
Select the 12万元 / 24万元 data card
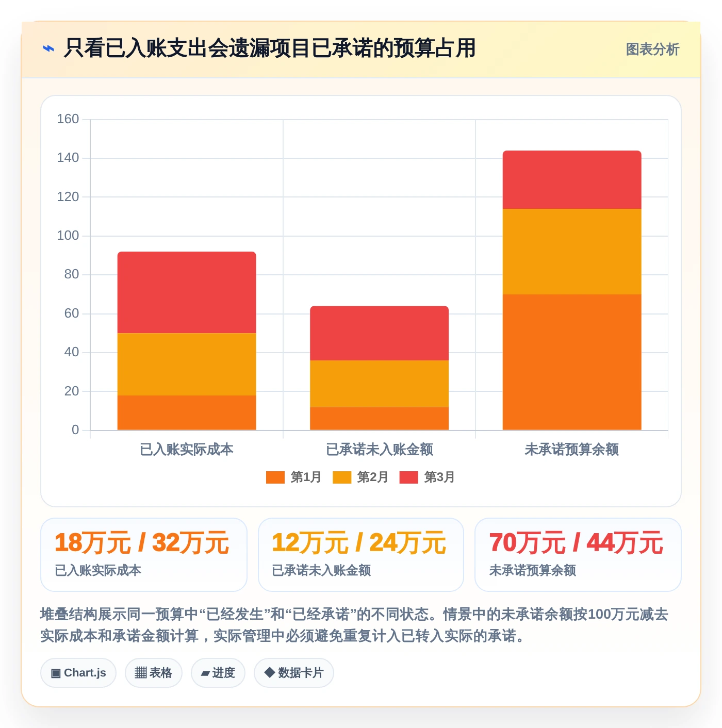coord(361,555)
